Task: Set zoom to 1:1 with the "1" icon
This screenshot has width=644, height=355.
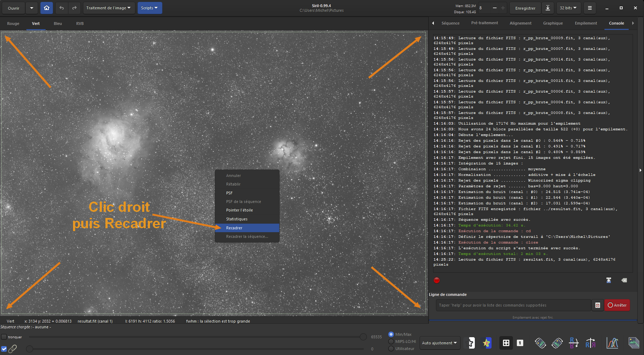Action: pyautogui.click(x=520, y=343)
